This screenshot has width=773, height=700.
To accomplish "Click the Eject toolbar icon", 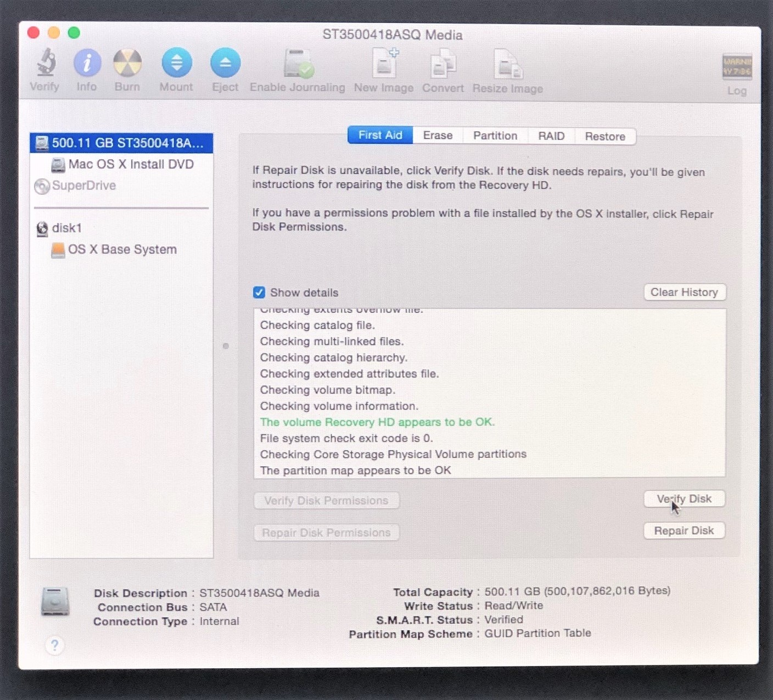I will (x=225, y=63).
